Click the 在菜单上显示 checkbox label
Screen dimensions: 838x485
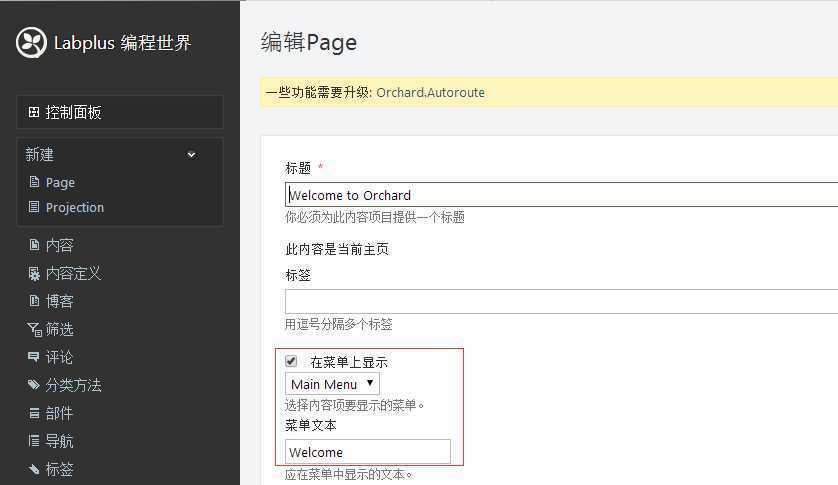349,362
